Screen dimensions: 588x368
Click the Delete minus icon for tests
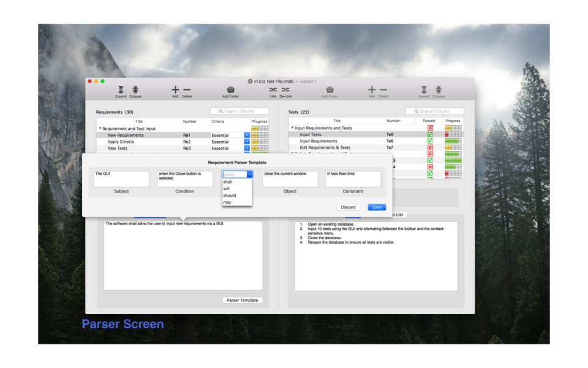[383, 90]
